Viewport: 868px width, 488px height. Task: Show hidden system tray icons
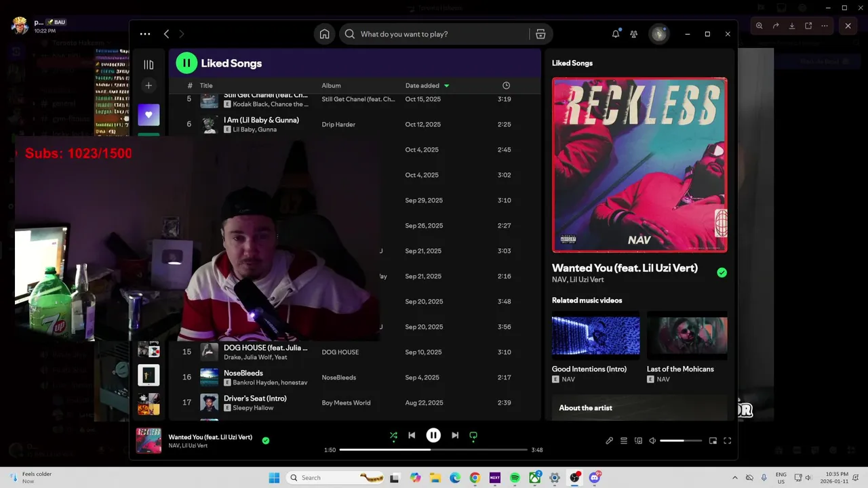click(x=734, y=478)
